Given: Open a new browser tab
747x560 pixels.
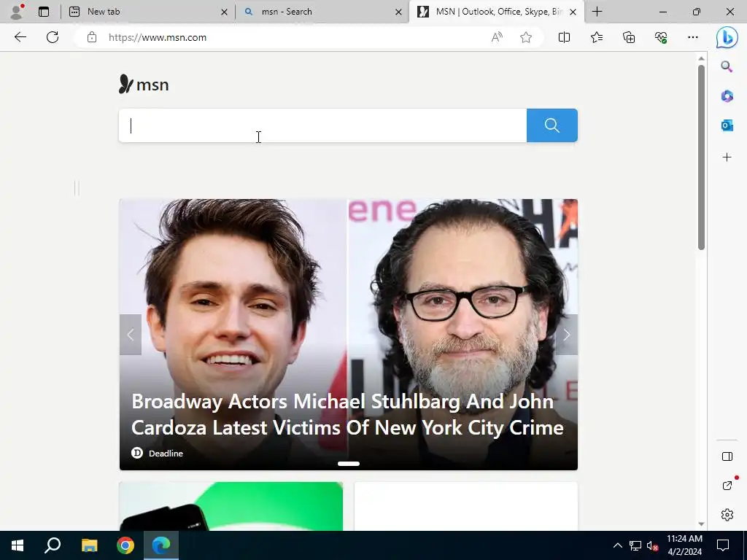Looking at the screenshot, I should pos(597,12).
